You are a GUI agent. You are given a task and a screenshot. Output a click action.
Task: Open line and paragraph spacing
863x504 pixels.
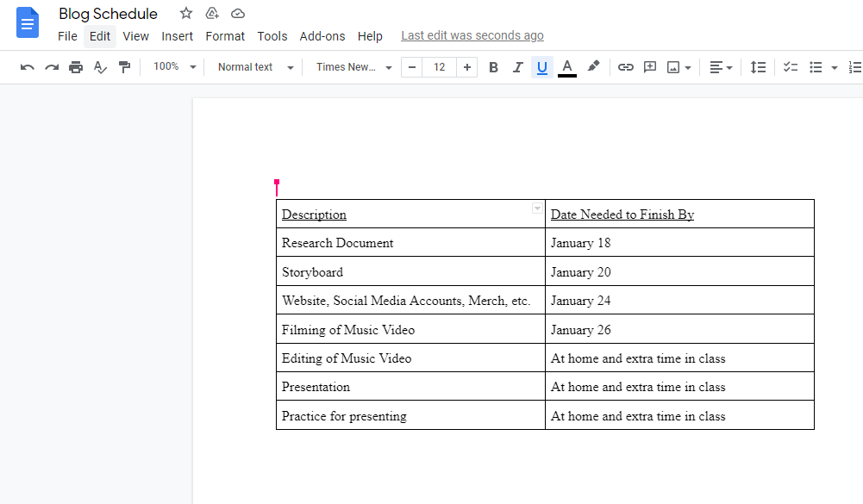(x=758, y=67)
